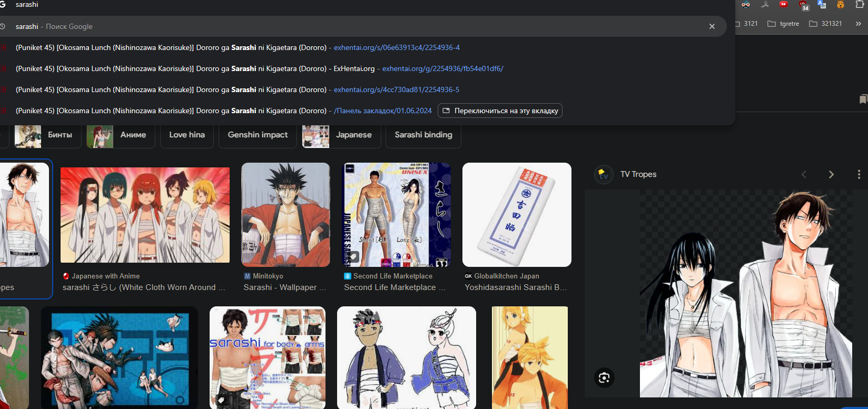Open the goggles-avatar extension icon
The width and height of the screenshot is (868, 409).
click(x=746, y=5)
